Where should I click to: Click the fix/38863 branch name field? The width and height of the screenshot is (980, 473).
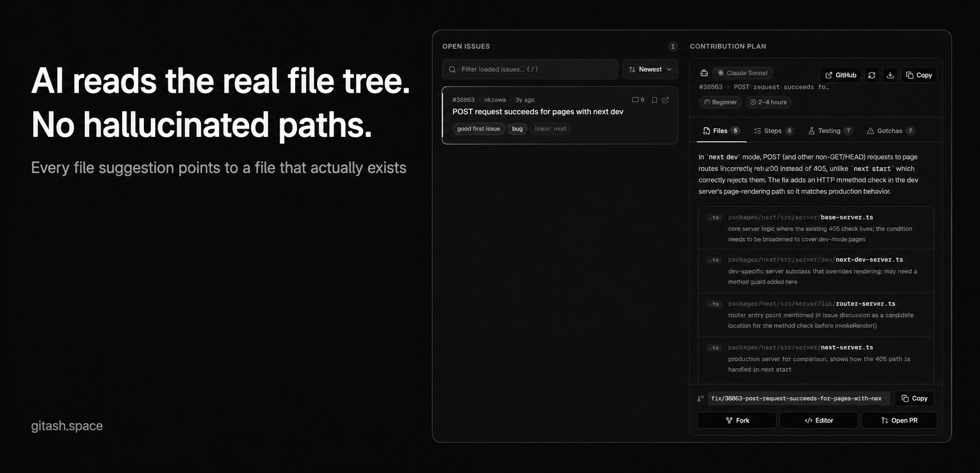(798, 399)
